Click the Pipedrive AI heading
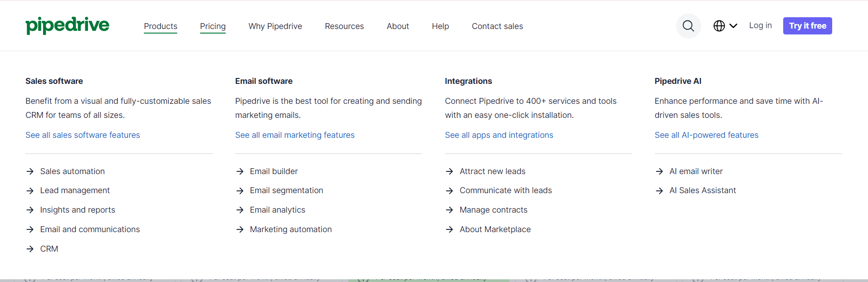 click(x=678, y=81)
